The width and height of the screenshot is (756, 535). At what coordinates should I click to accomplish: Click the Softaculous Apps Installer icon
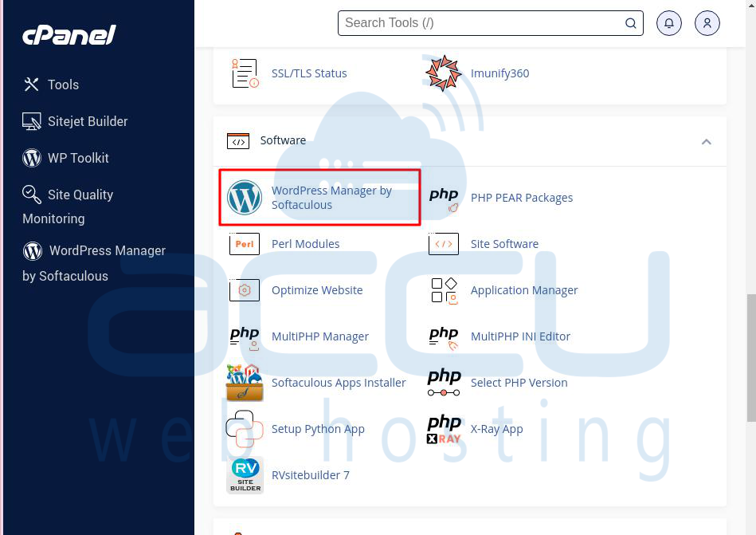(245, 383)
